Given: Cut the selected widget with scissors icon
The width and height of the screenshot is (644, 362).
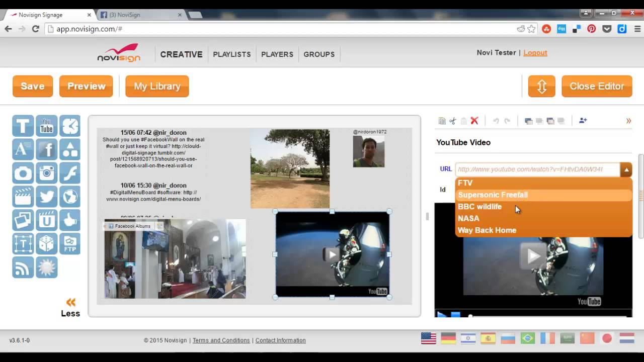Looking at the screenshot, I should [x=452, y=121].
